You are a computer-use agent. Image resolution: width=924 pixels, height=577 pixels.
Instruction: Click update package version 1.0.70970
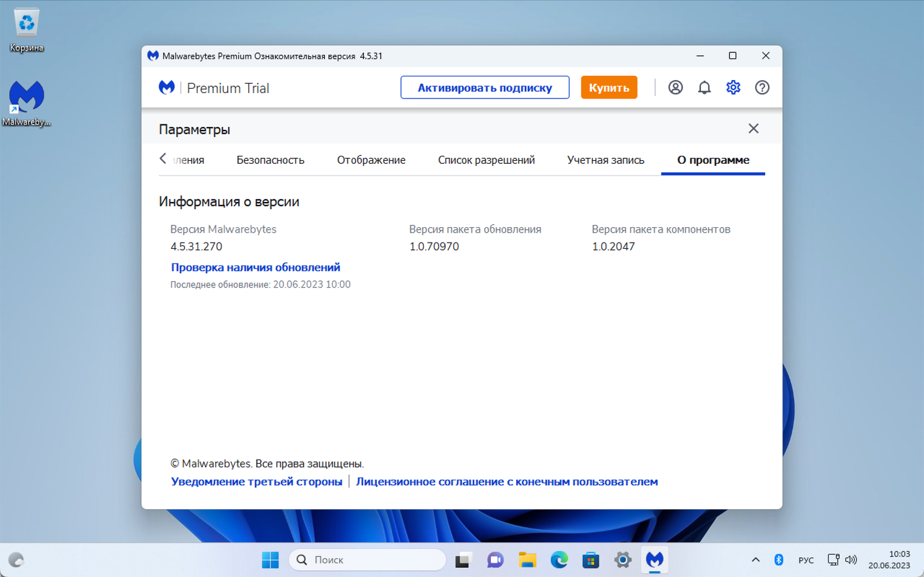point(434,246)
